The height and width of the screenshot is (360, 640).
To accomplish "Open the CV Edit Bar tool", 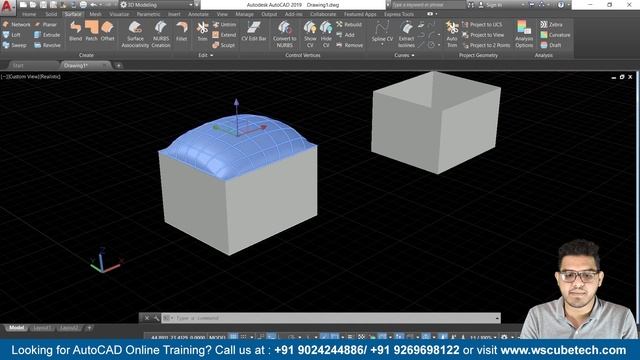I will pyautogui.click(x=254, y=31).
